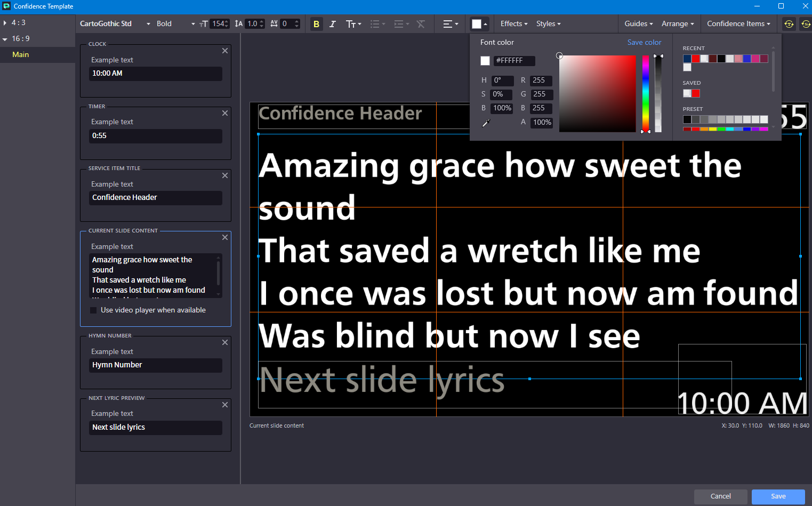Viewport: 812px width, 506px height.
Task: Click the Timer example text field 0:55
Action: coord(156,136)
